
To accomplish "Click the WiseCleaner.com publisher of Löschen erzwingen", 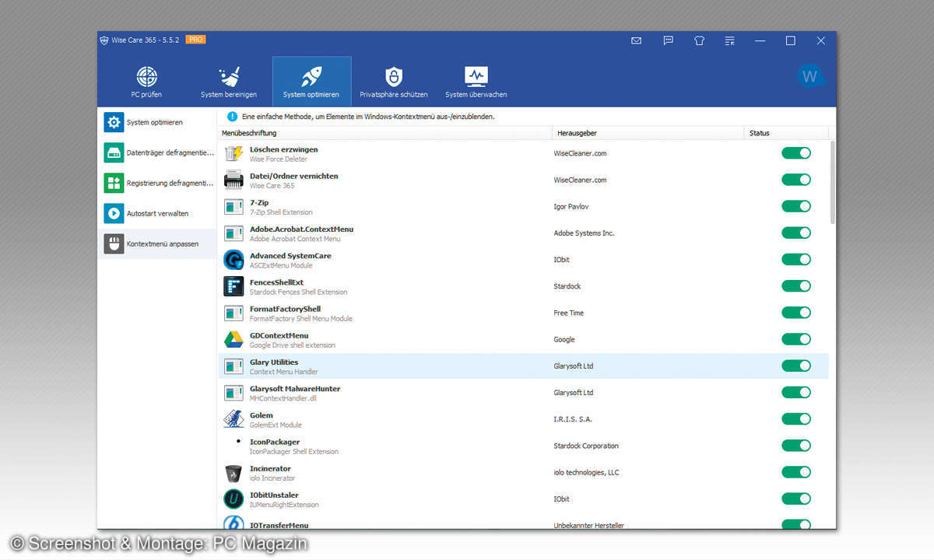I will (580, 153).
